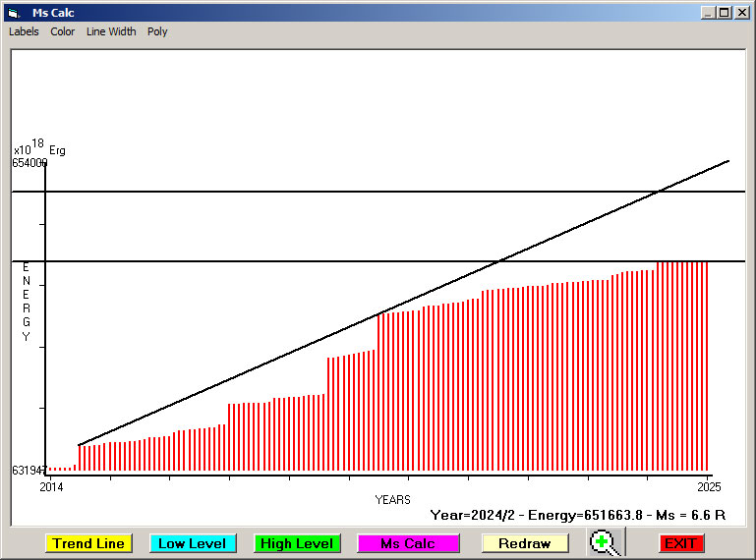Screen dimensions: 756x560
Task: Click the 2014 label on the years axis
Action: 50,486
